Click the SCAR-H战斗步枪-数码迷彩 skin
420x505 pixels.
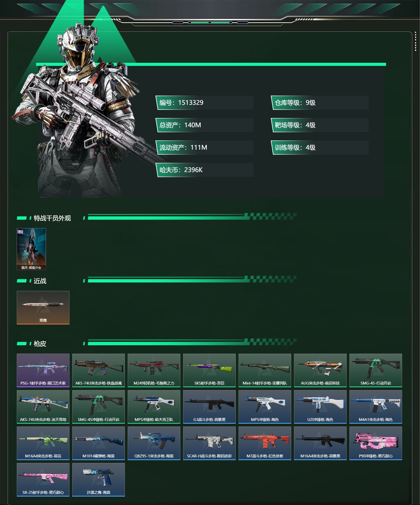(209, 443)
